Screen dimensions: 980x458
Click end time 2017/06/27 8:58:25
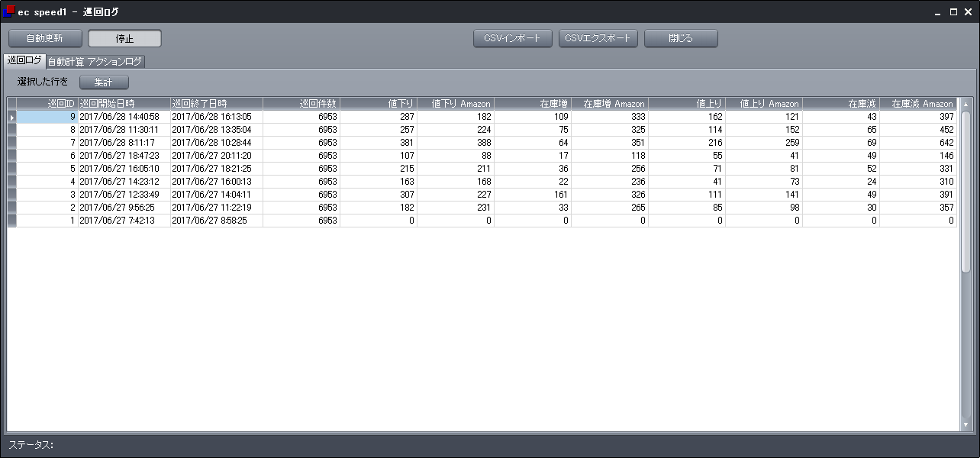coord(216,221)
